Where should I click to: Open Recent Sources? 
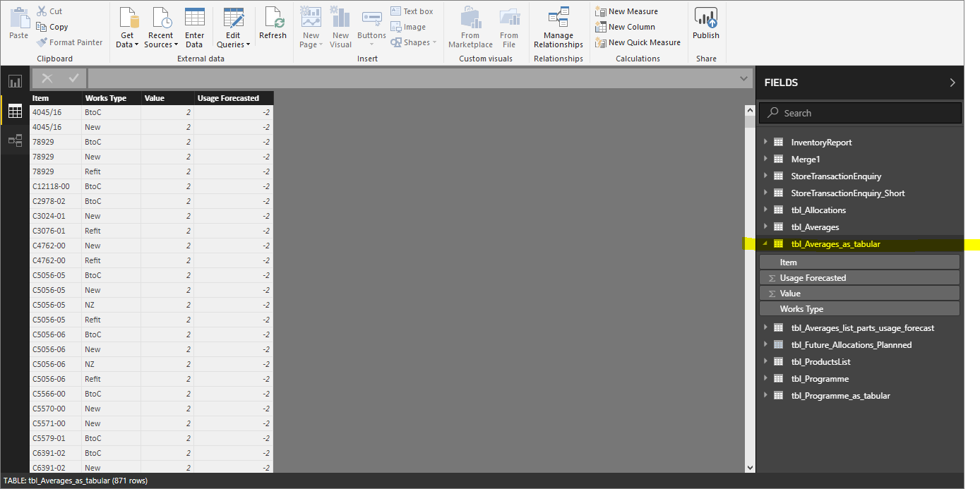point(160,27)
